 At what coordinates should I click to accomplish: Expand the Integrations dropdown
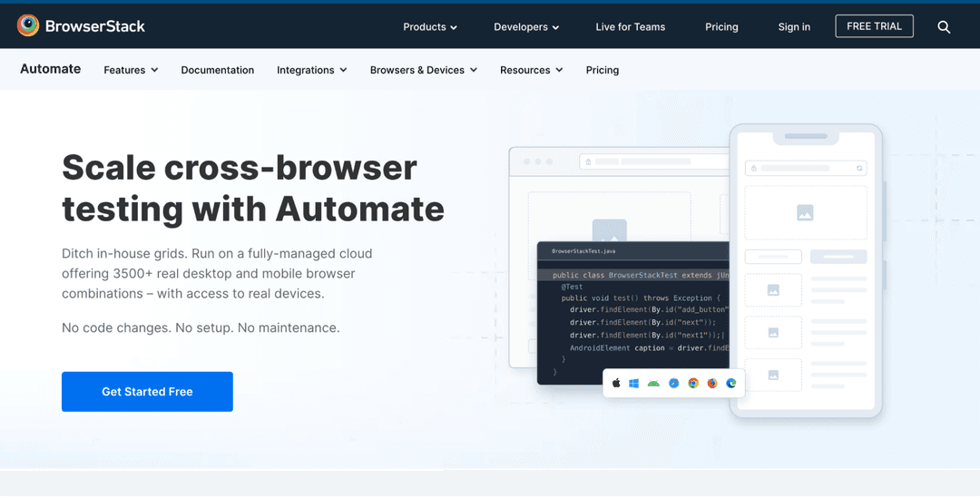(312, 70)
